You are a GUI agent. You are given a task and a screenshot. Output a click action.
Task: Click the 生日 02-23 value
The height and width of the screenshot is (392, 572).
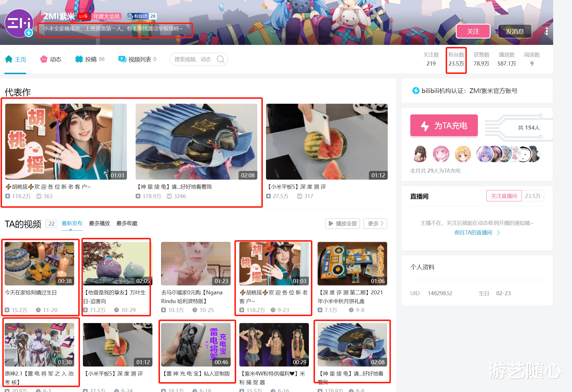(503, 293)
